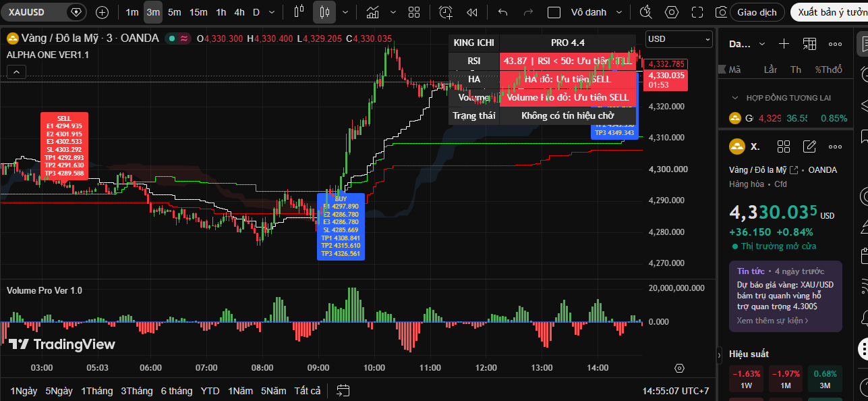The image size is (868, 401).
Task: Toggle the green market status dot in legend
Action: tap(173, 38)
